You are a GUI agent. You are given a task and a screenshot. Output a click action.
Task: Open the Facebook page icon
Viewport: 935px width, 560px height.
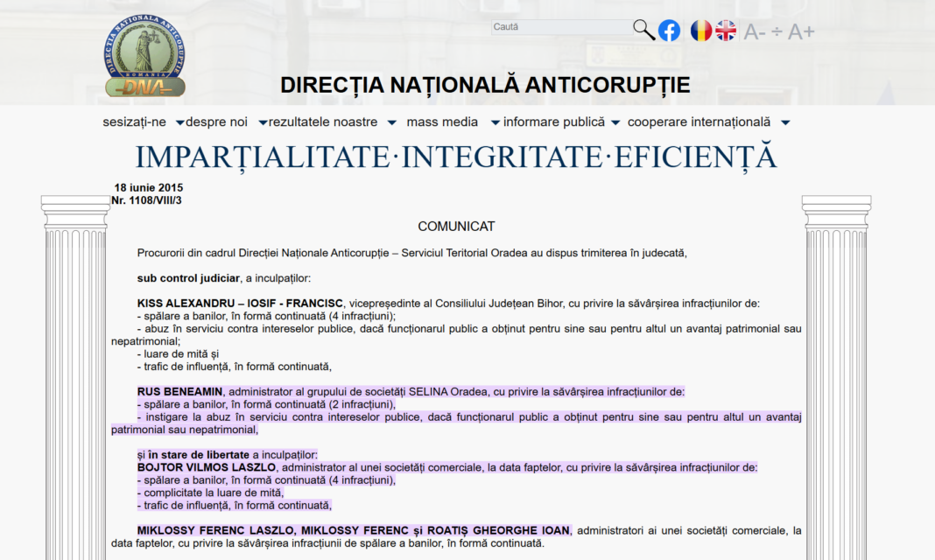669,31
